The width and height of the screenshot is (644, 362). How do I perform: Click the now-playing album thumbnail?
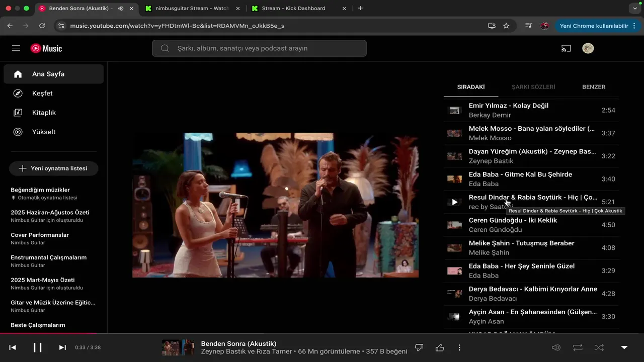178,347
